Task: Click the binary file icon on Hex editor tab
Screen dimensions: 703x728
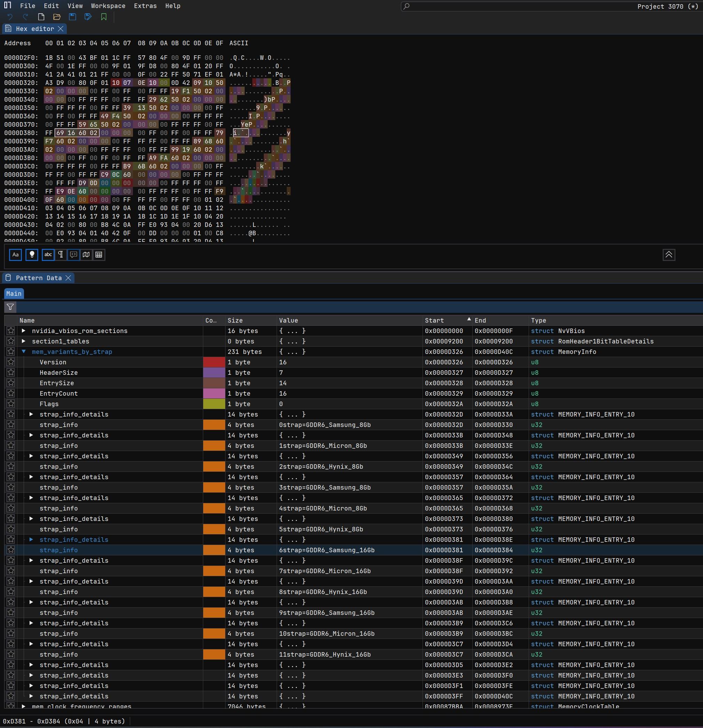Action: [x=8, y=29]
